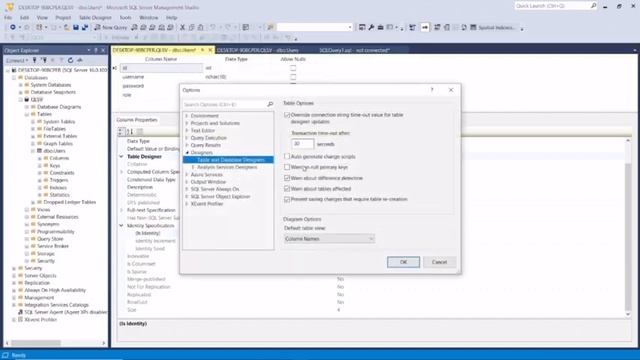Collapse Designers node in Options tree
Image resolution: width=640 pixels, height=360 pixels.
[187, 152]
